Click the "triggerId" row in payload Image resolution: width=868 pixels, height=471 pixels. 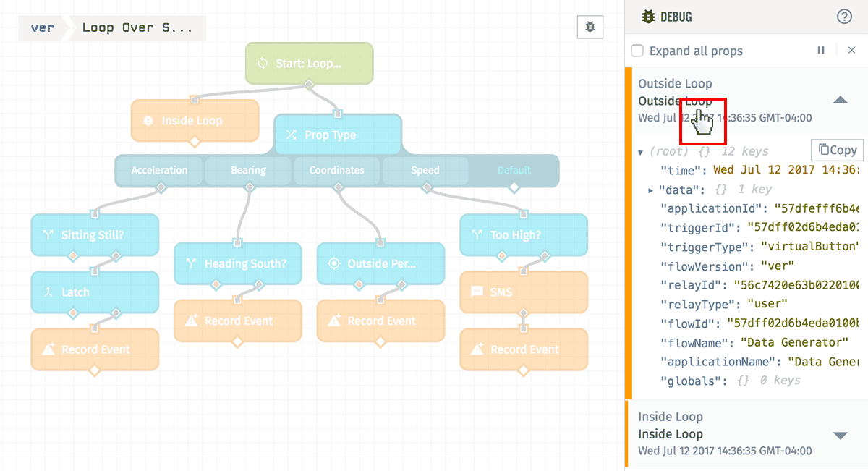(x=759, y=228)
